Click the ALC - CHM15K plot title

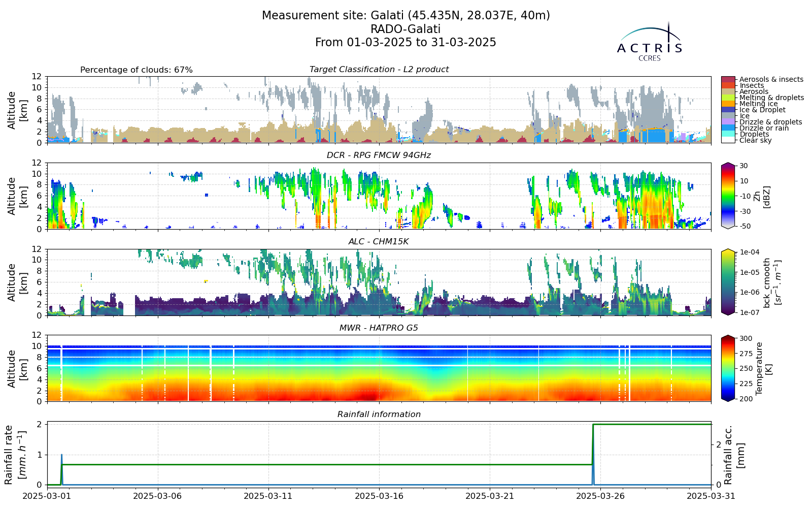[x=379, y=242]
